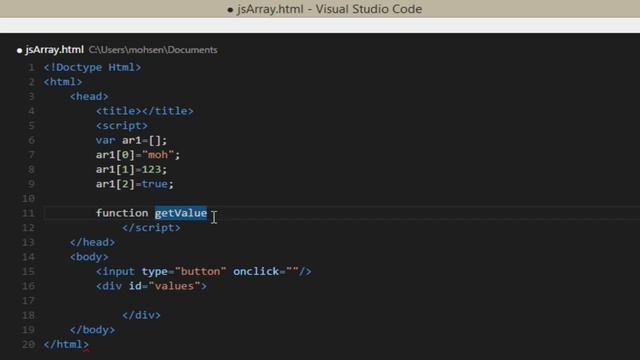Screen dimensions: 640x360
Task: Click the id="values" attribute of div
Action: 164,286
